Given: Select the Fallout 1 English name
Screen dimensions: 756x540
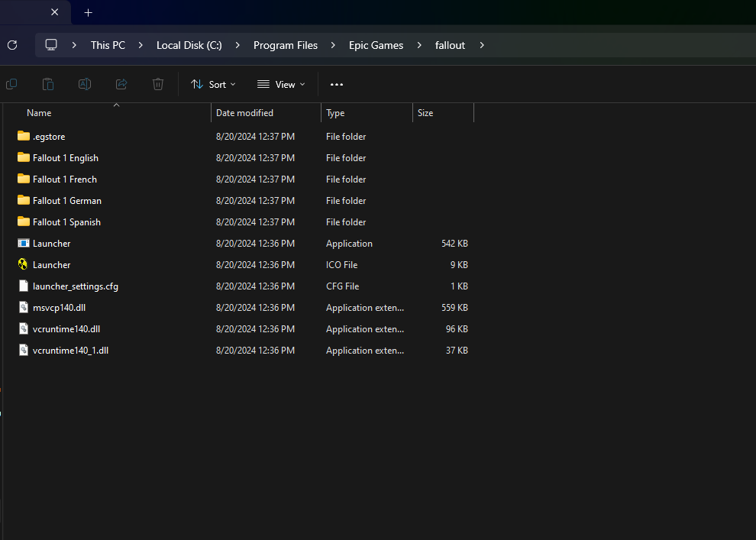Looking at the screenshot, I should (66, 157).
